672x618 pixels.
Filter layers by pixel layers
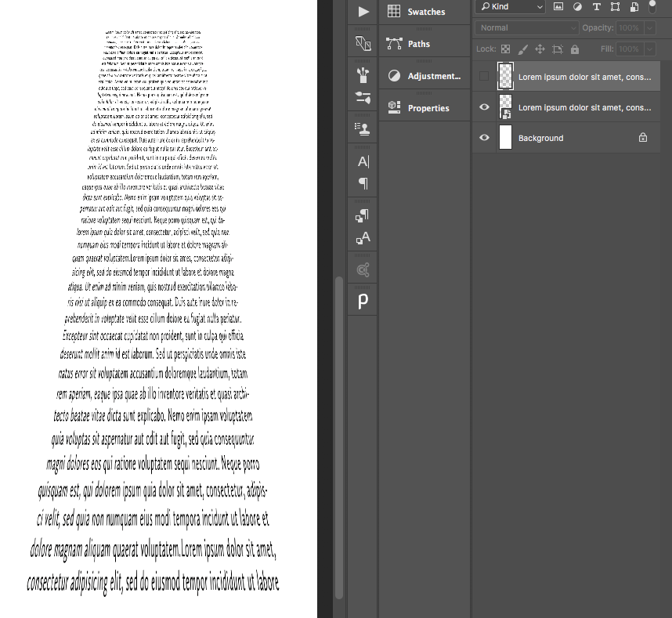(x=558, y=7)
